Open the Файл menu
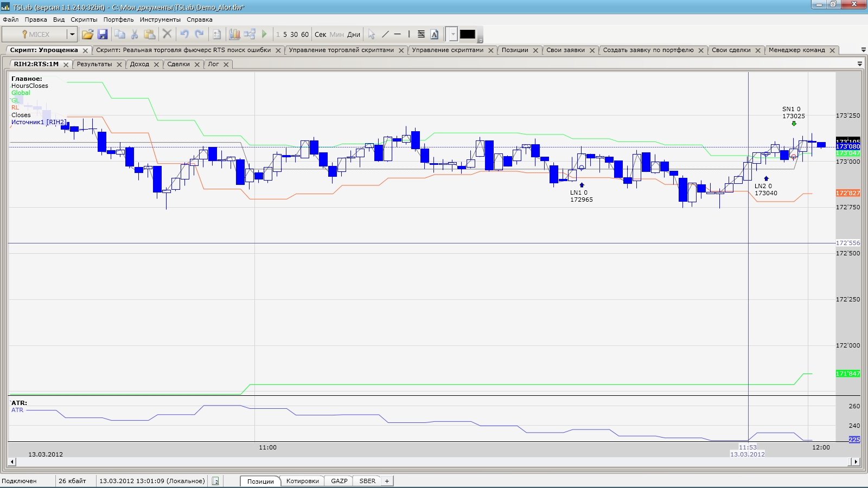The height and width of the screenshot is (488, 868). click(11, 20)
